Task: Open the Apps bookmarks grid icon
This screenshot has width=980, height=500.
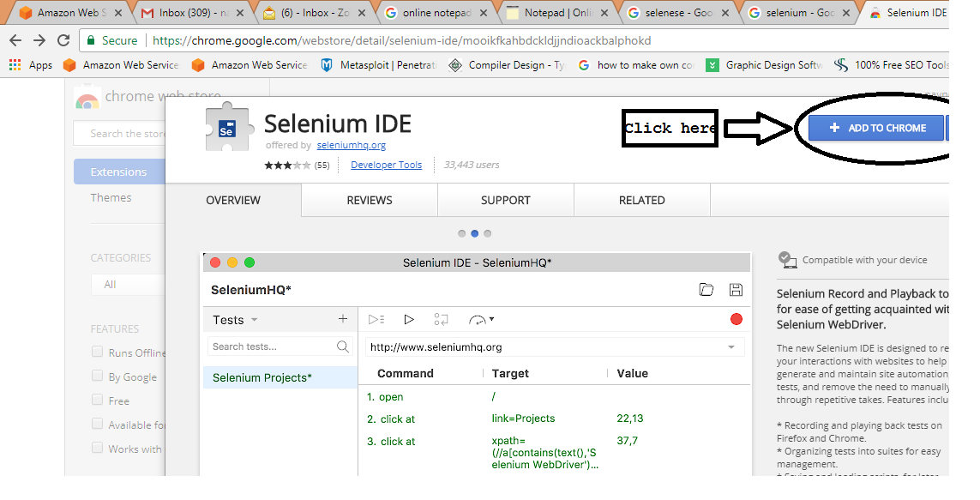Action: pos(15,64)
